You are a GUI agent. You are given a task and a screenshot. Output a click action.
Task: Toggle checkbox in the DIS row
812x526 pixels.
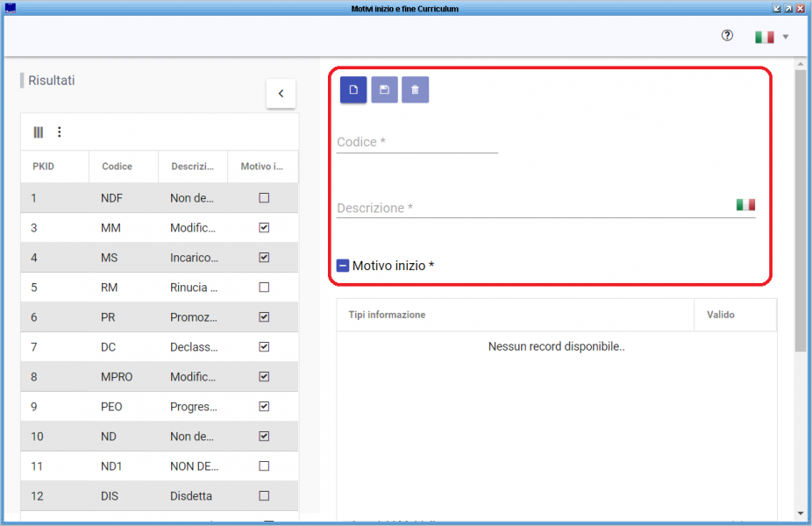[x=264, y=496]
